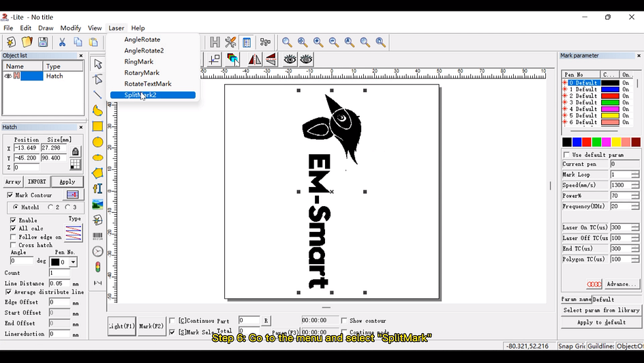Enable the Use default param checkbox
This screenshot has height=363, width=644.
tap(567, 155)
